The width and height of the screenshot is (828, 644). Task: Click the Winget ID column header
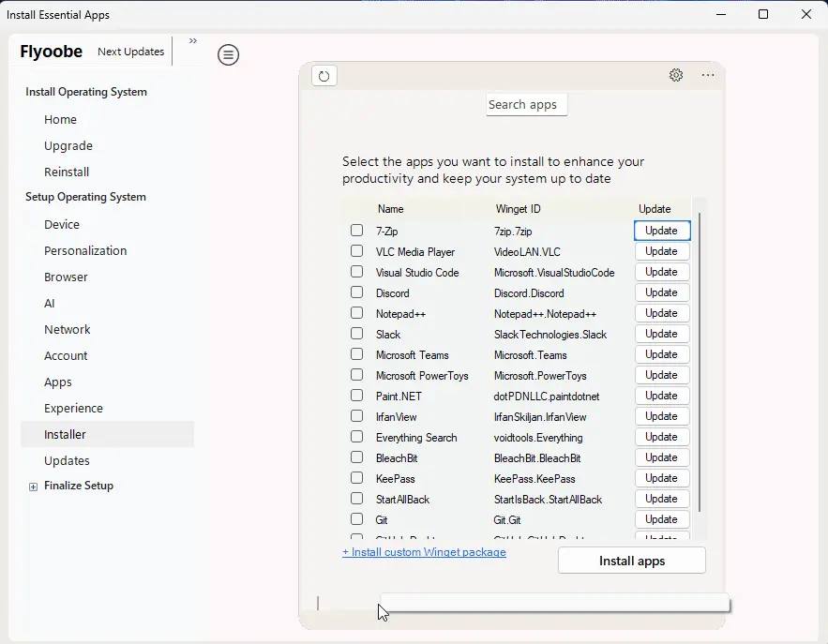coord(518,209)
